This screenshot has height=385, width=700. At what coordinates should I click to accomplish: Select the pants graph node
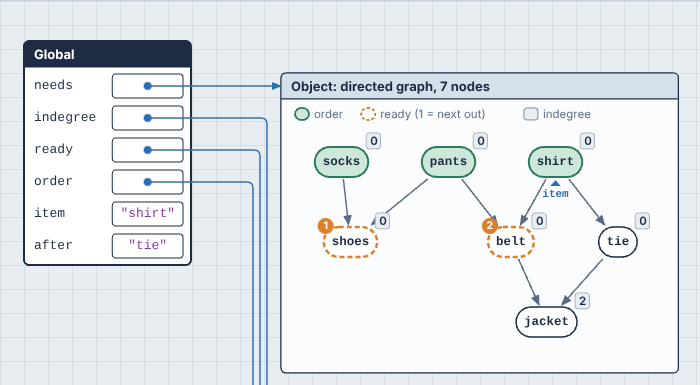click(x=448, y=162)
